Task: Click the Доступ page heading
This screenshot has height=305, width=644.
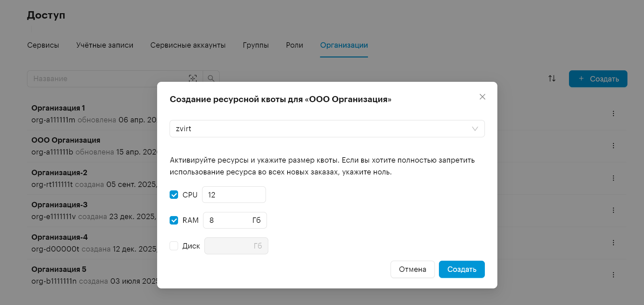Action: 46,15
